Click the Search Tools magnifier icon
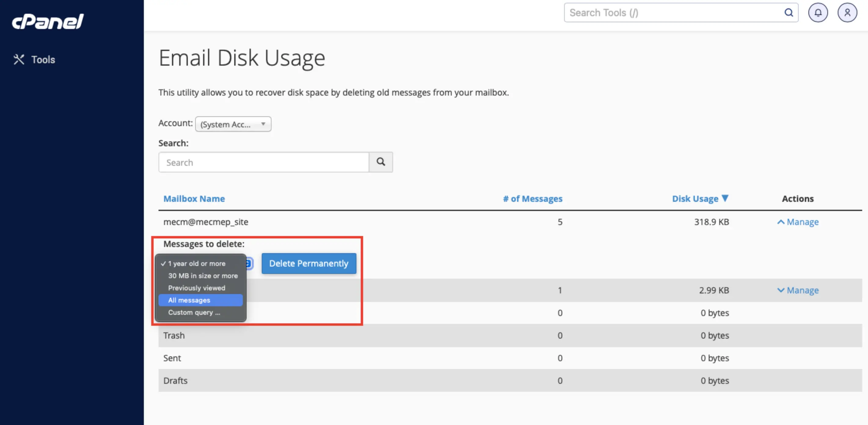868x425 pixels. pos(789,13)
